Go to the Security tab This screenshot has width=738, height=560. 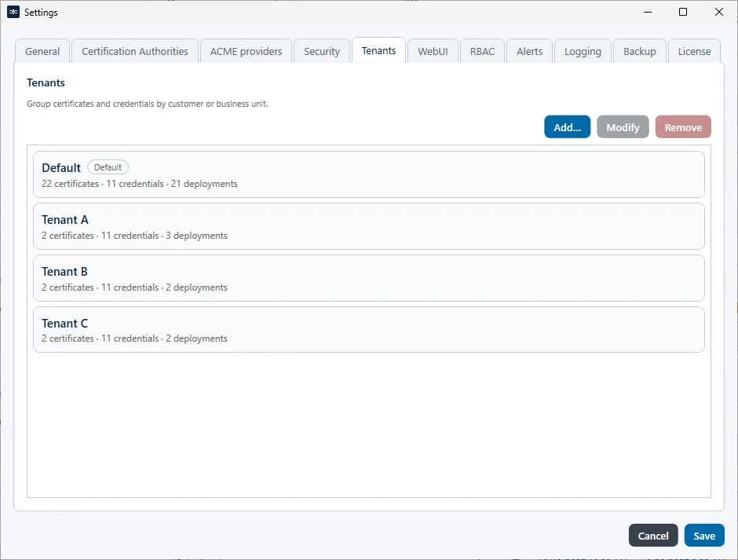[321, 51]
